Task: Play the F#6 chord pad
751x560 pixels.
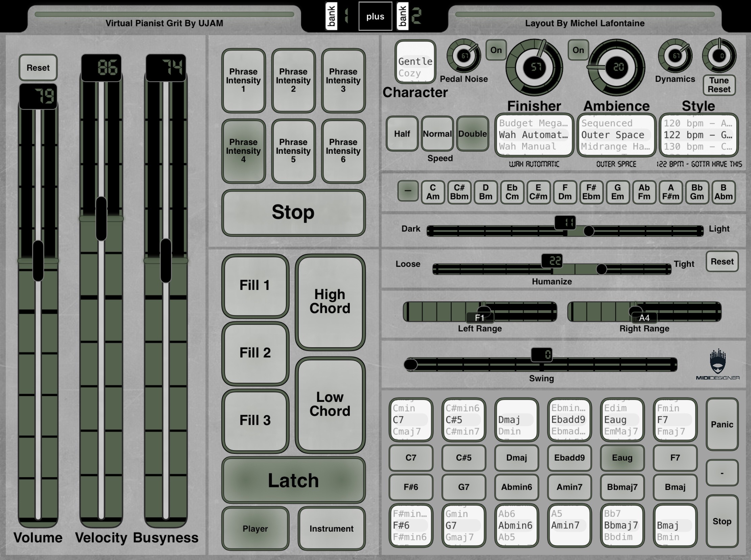Action: point(411,487)
